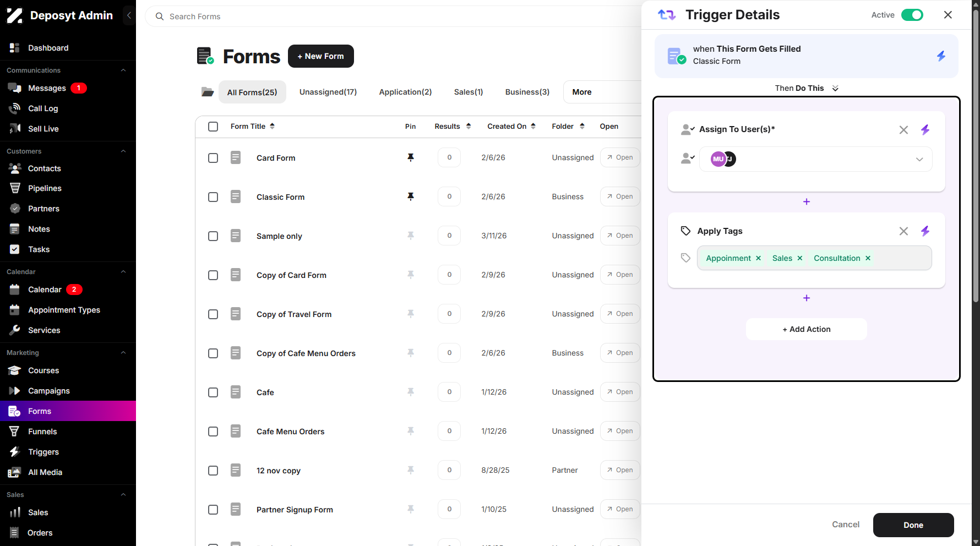Check the Classic Form row checkbox
The height and width of the screenshot is (546, 980).
point(213,197)
